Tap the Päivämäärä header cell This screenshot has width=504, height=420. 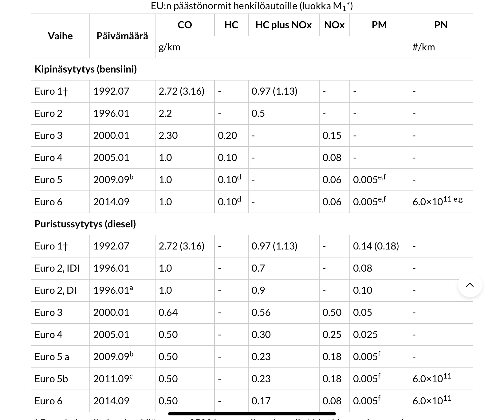122,36
